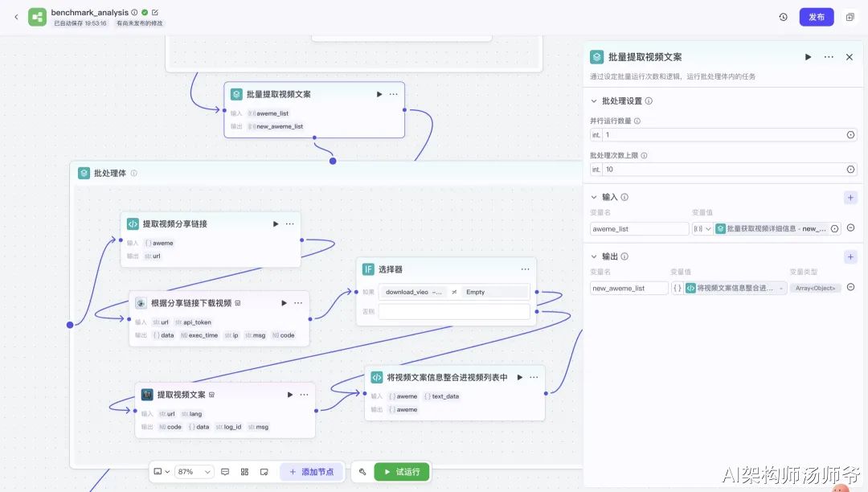868x492 pixels.
Task: Show info for 批处理设置
Action: [649, 101]
